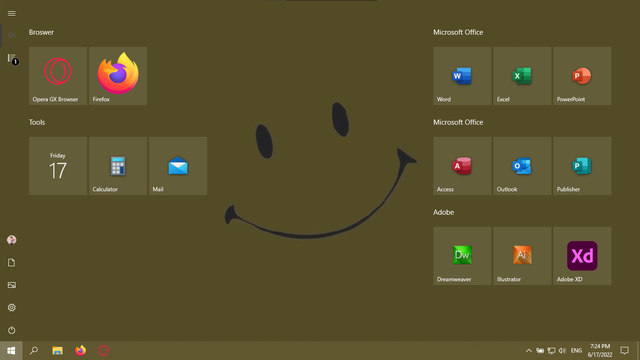Open the Documents shortcut in the Start sidebar

click(11, 262)
